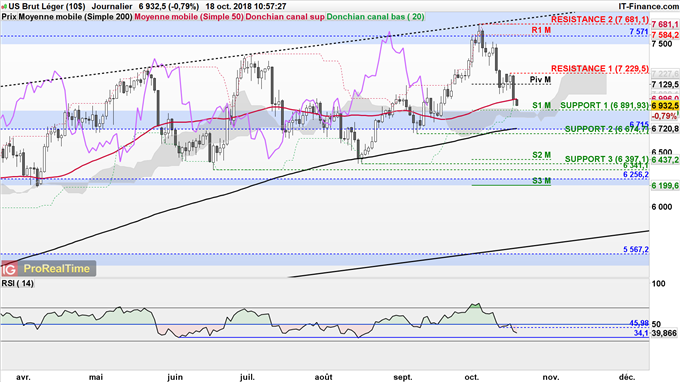Click the S3 M pivot label
This screenshot has height=382, width=680.
(542, 180)
